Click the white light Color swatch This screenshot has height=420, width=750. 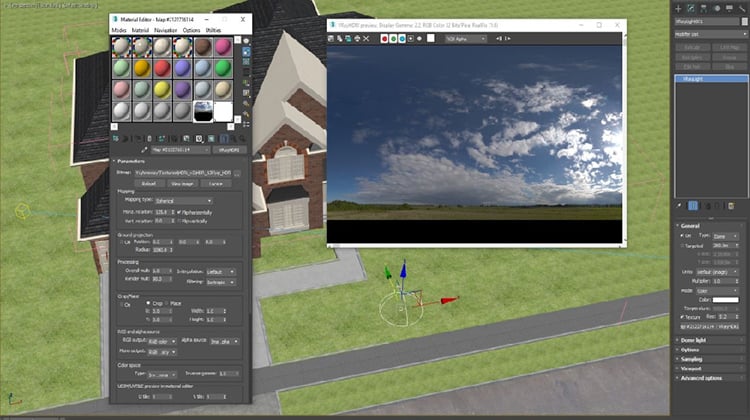click(725, 300)
